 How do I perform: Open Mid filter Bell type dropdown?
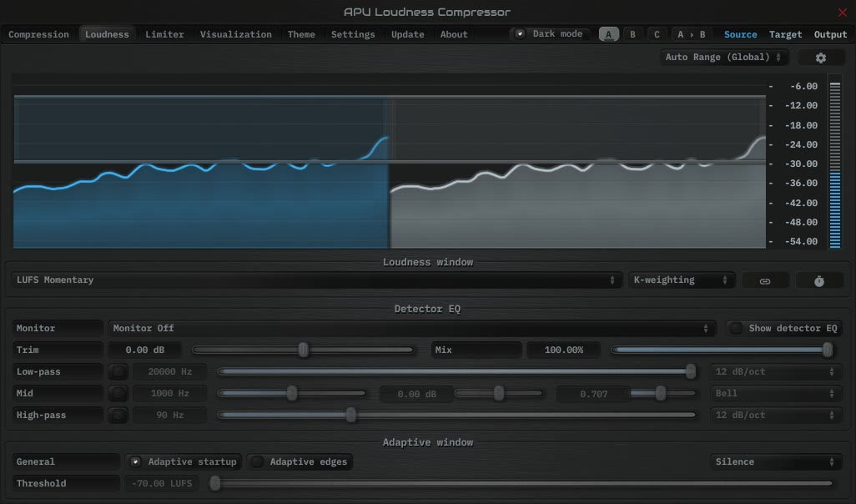[x=775, y=394]
